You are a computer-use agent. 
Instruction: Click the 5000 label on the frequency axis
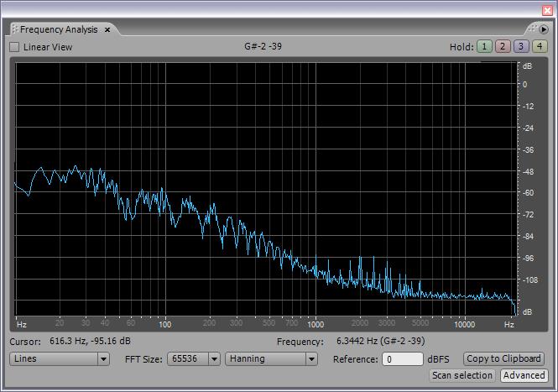[420, 323]
